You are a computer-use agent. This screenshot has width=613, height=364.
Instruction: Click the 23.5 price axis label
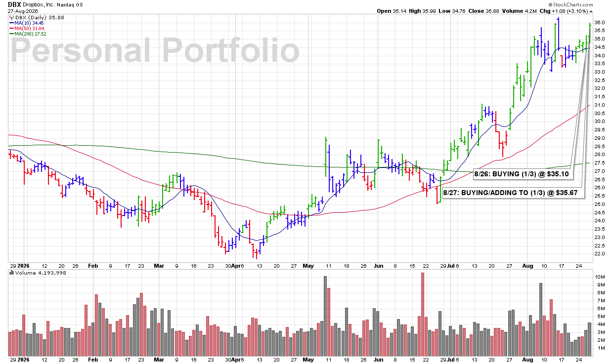coord(599,229)
